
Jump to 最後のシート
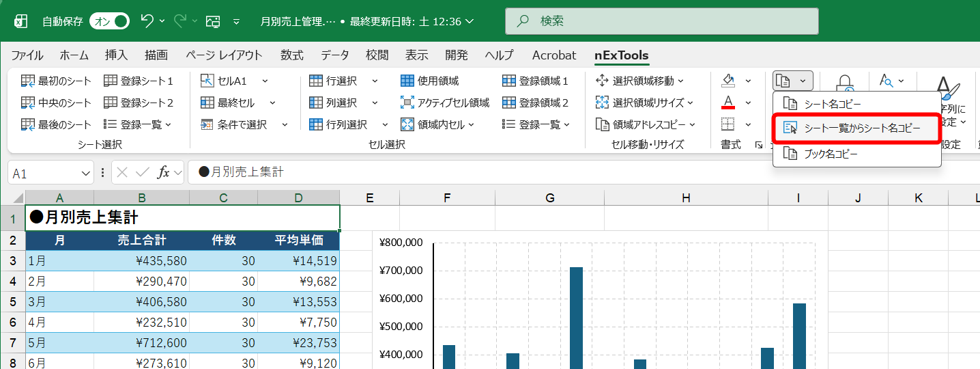coord(56,124)
